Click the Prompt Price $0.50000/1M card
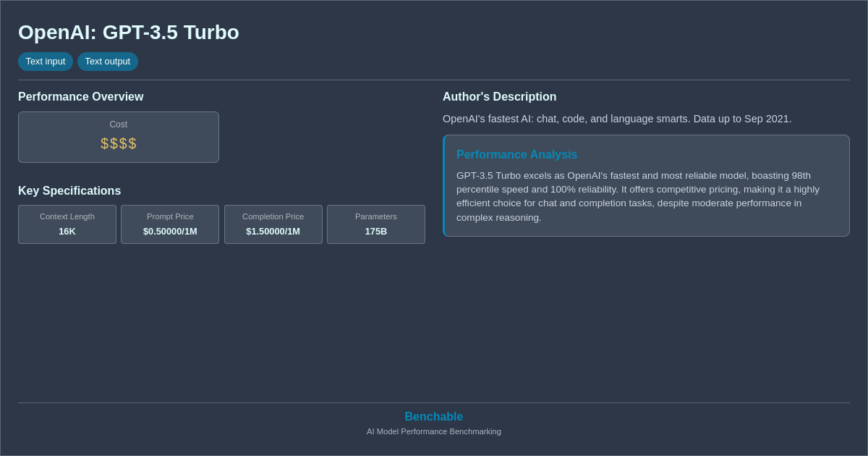This screenshot has width=868, height=456. click(x=169, y=224)
